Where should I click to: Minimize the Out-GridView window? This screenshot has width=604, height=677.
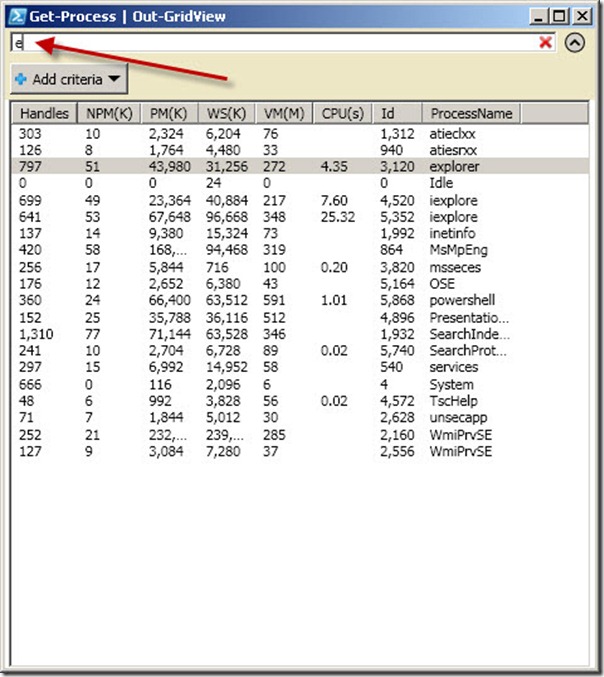tap(538, 16)
